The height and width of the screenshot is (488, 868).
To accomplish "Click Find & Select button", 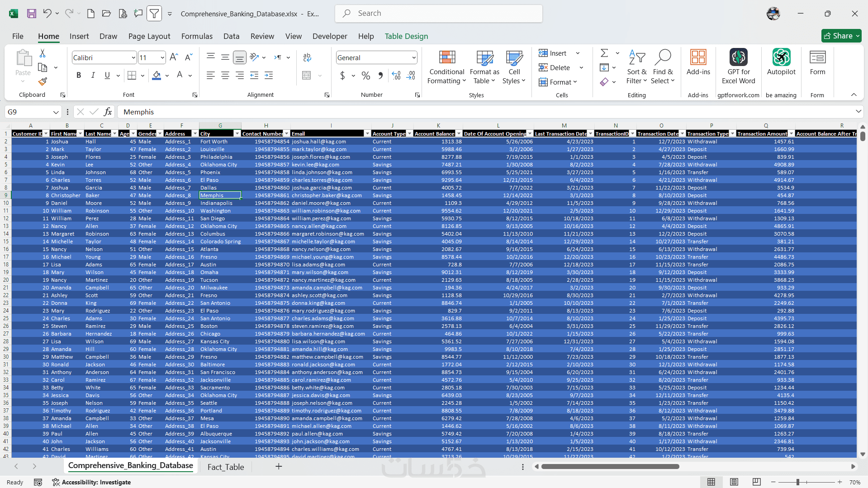I will coord(663,67).
